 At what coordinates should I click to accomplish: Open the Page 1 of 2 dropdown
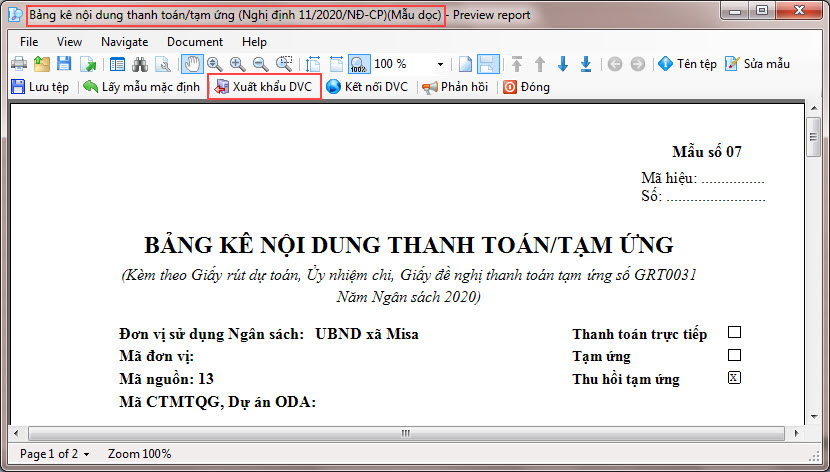(55, 453)
